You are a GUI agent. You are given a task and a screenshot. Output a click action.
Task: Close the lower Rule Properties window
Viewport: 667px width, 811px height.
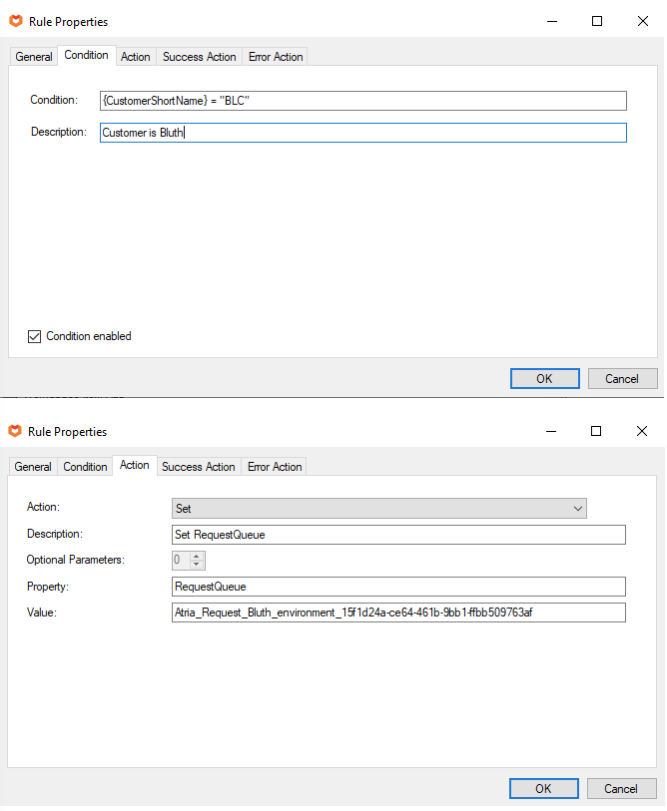click(642, 431)
